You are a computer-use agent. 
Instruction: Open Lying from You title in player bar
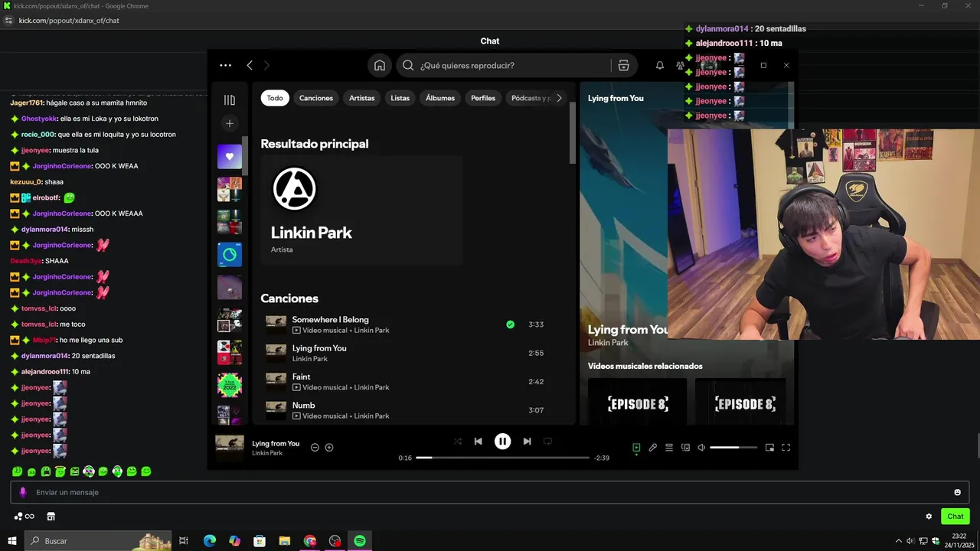pos(276,444)
